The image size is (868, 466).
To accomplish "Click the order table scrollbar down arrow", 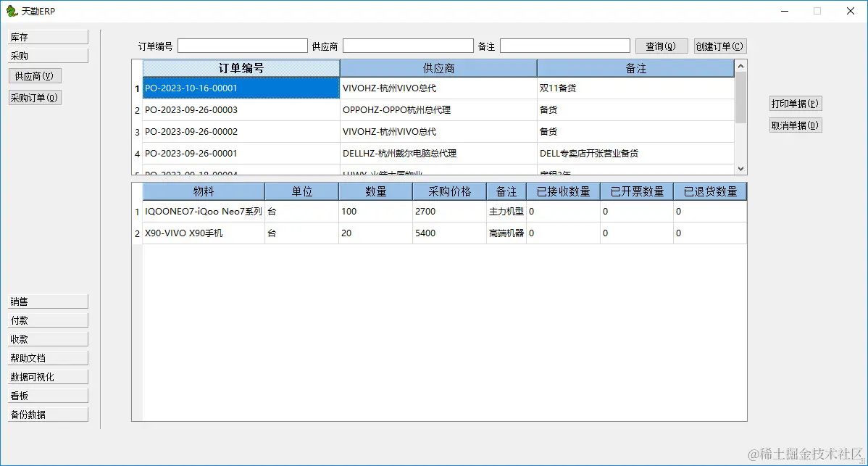I will [x=740, y=168].
